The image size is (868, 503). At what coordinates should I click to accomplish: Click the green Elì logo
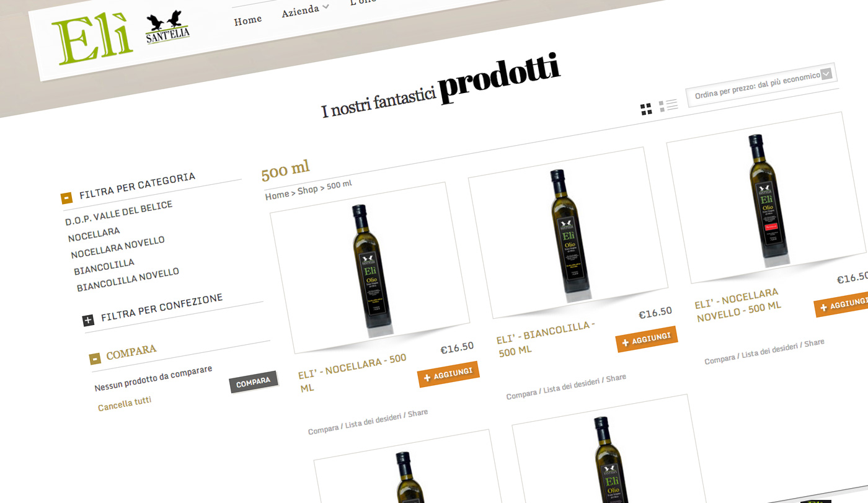click(x=92, y=40)
